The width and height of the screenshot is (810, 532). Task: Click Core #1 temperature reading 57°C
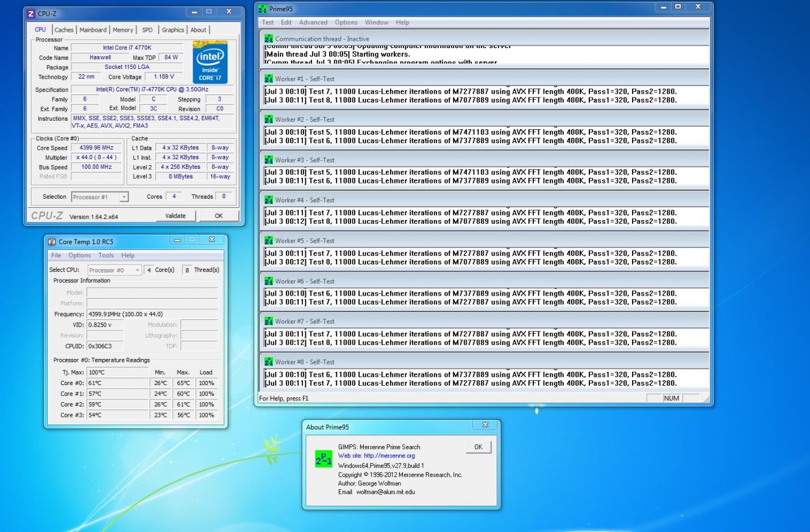(x=118, y=394)
